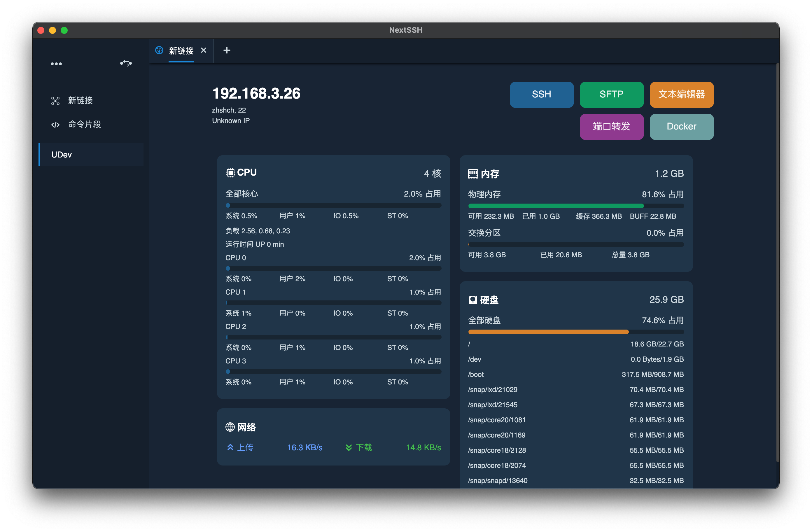Click the vertical scrollbar on right edge
Image resolution: width=812 pixels, height=532 pixels.
pyautogui.click(x=777, y=263)
